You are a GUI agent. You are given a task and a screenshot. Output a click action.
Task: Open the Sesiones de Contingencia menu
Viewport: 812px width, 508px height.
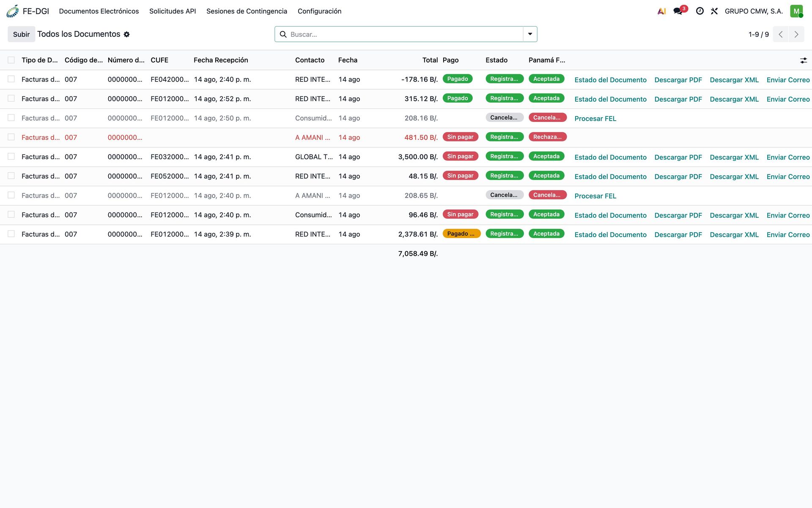point(247,11)
